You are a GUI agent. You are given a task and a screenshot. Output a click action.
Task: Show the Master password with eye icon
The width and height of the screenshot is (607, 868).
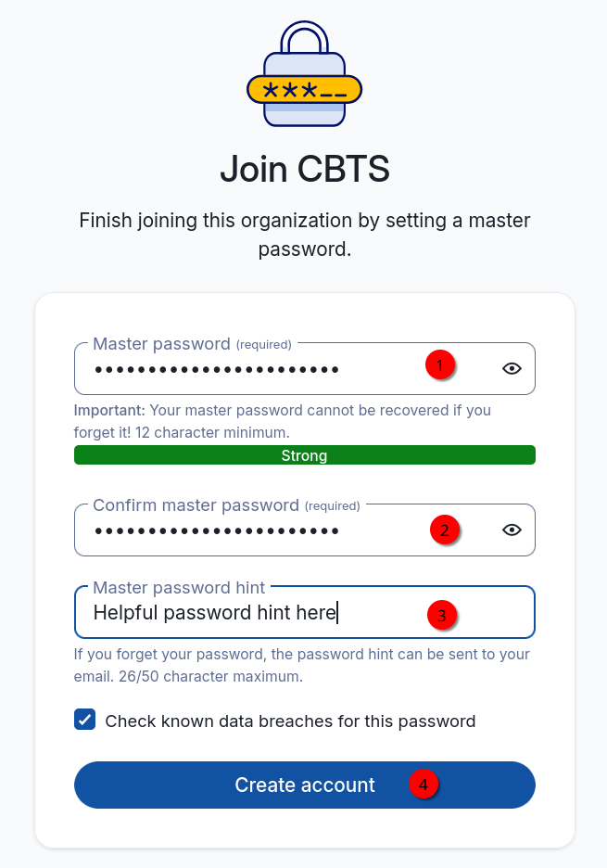coord(512,369)
